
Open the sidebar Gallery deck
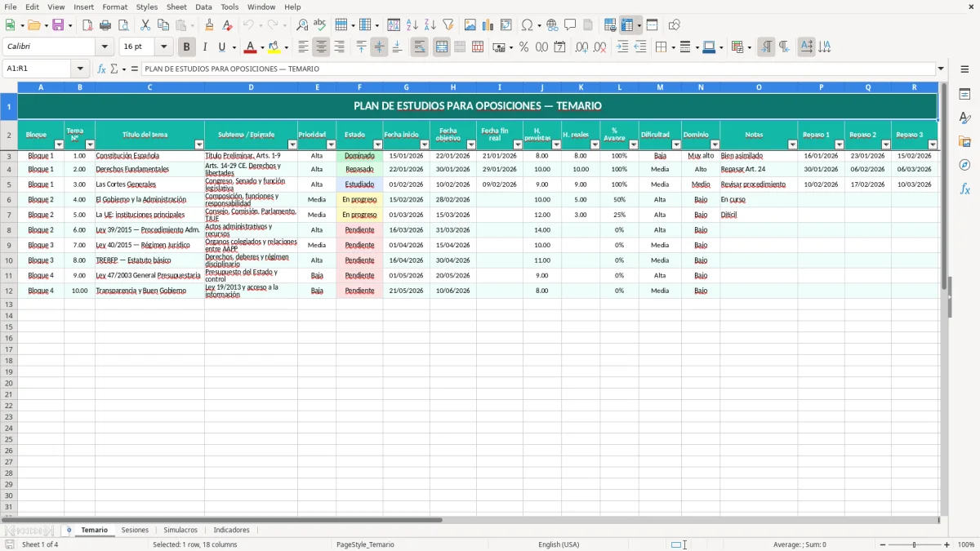coord(964,142)
